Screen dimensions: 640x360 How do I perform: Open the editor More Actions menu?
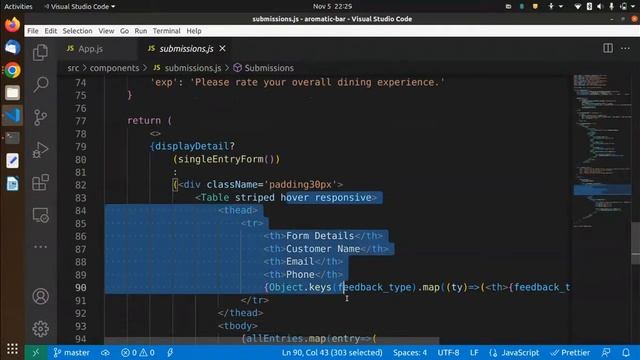625,49
